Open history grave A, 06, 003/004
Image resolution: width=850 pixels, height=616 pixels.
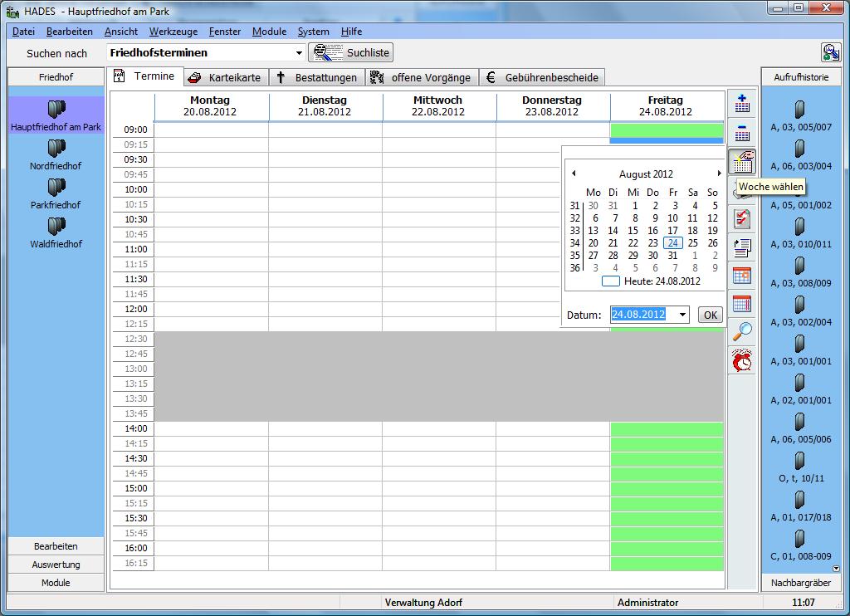coord(801,155)
